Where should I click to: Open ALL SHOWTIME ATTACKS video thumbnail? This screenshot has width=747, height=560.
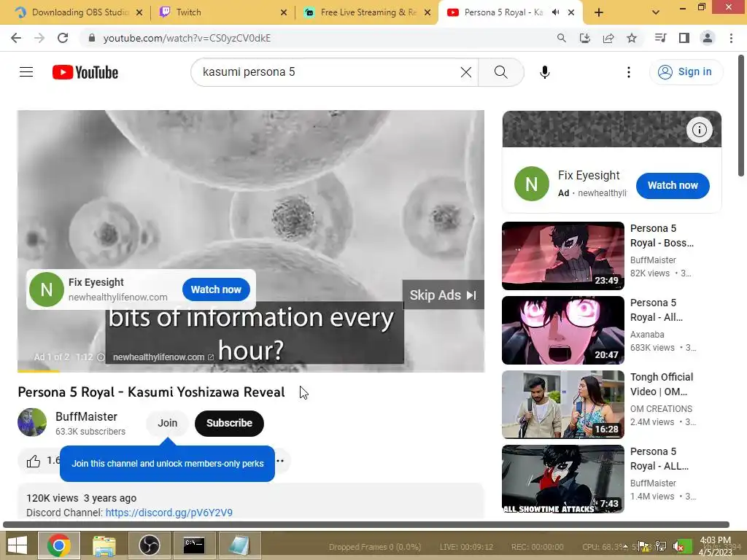[562, 478]
